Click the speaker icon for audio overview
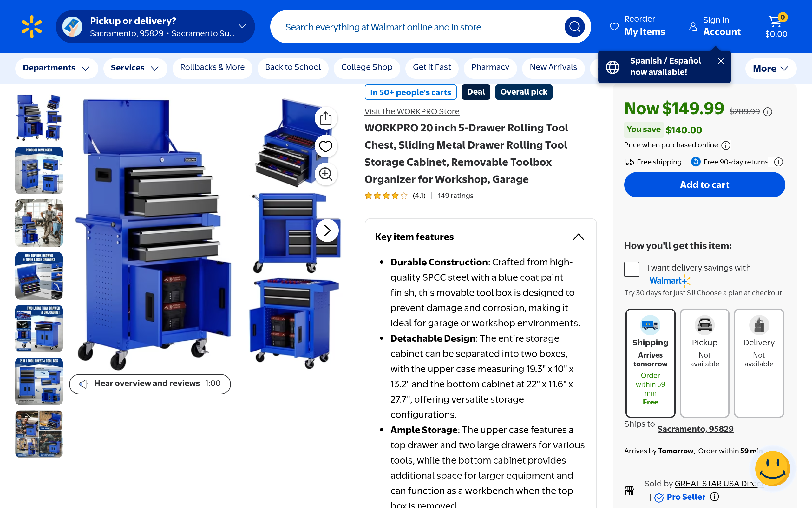Image resolution: width=812 pixels, height=508 pixels. tap(84, 384)
